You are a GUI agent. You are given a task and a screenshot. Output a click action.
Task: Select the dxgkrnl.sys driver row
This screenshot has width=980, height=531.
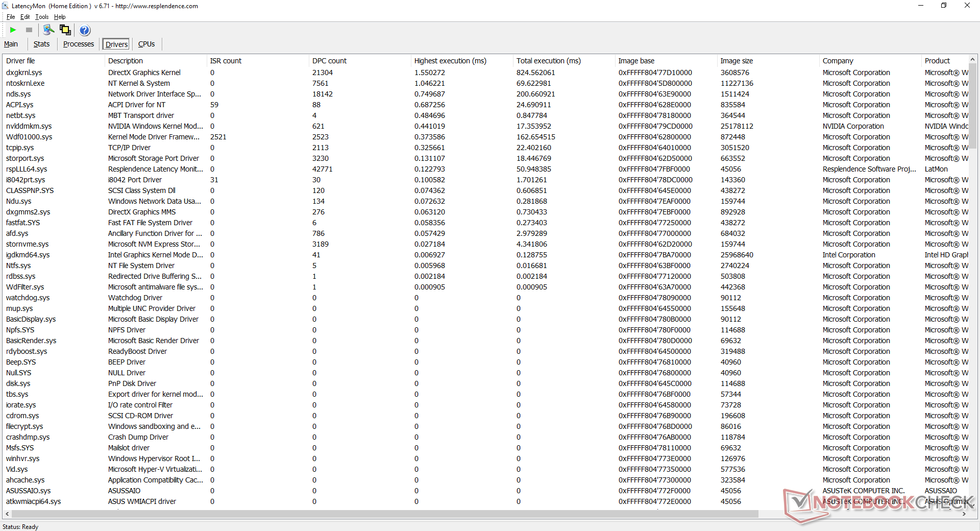[486, 73]
